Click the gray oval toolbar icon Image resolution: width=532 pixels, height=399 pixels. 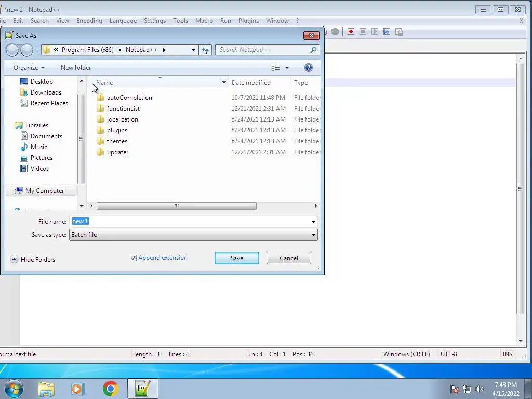click(335, 32)
